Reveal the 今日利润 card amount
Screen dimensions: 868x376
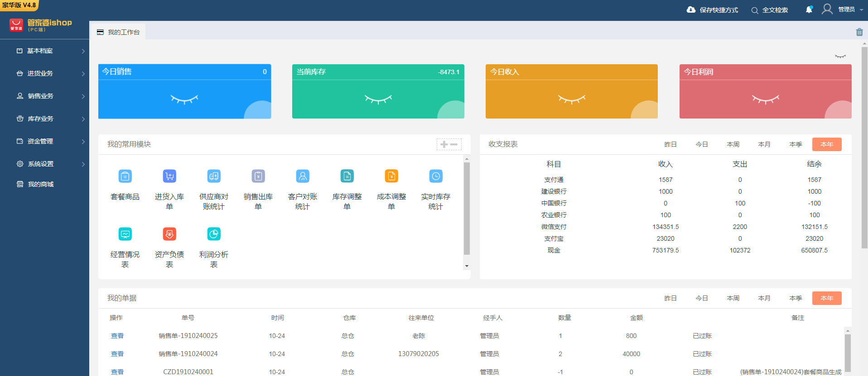766,99
